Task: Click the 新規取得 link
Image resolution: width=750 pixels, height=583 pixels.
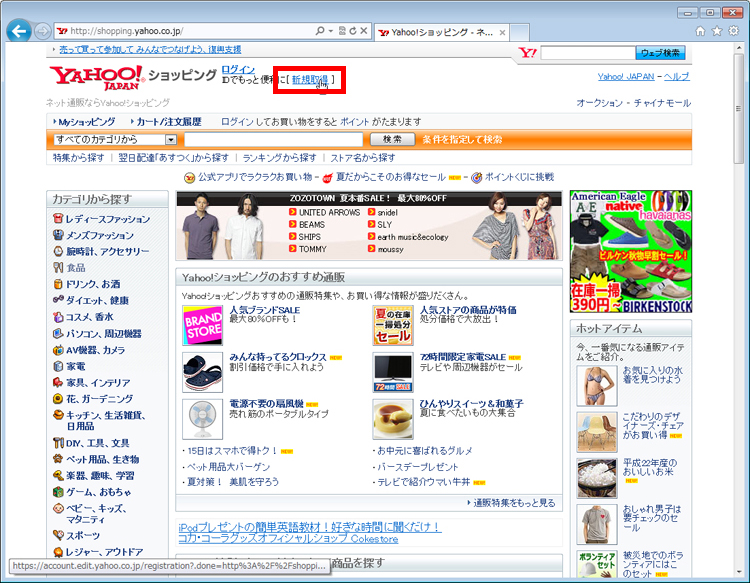Action: click(310, 79)
